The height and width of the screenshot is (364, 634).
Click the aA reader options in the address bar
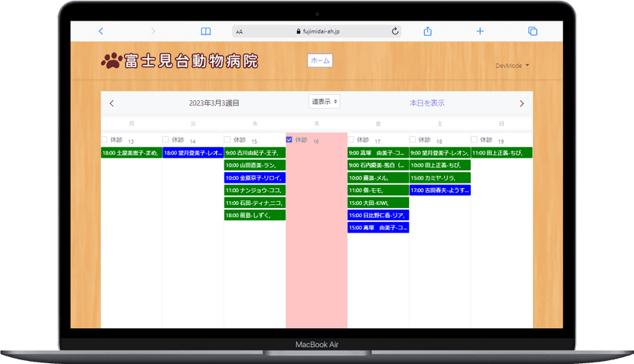(240, 32)
